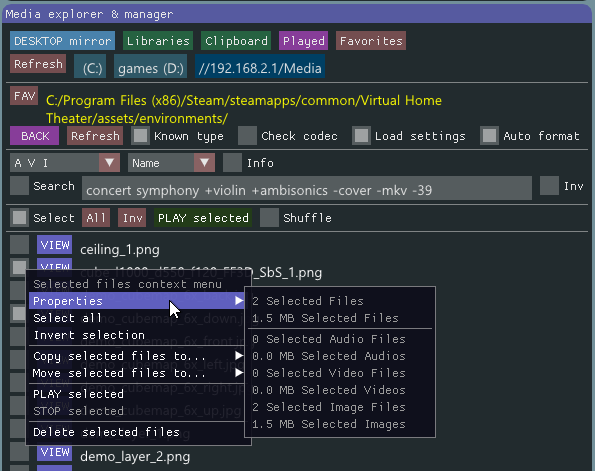Viewport: 595px width, 471px height.
Task: Click the Media explorer & manager title bar
Action: [x=297, y=14]
